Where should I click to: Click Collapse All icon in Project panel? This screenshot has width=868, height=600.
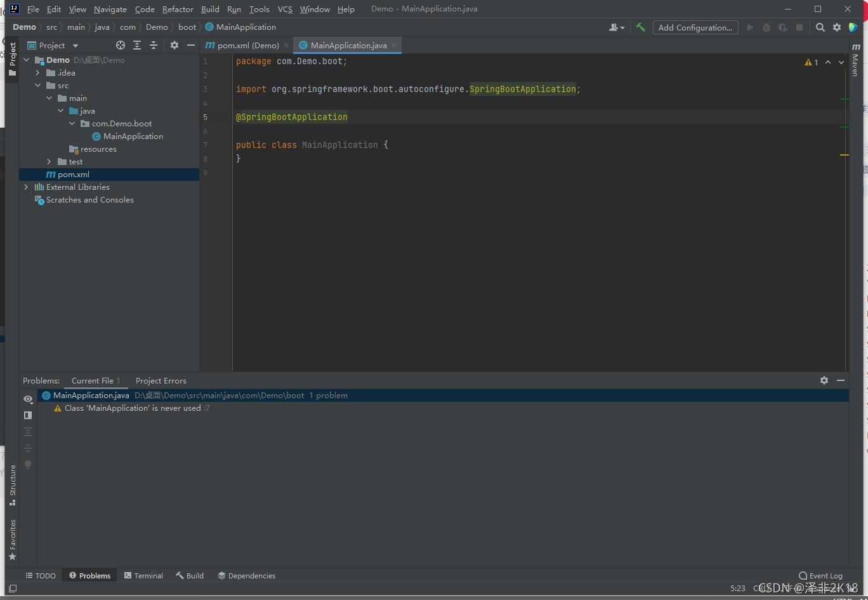[x=154, y=45]
